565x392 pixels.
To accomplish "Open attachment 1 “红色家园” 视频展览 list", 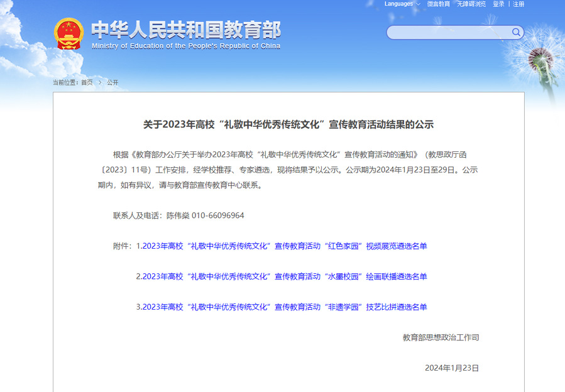I will click(282, 246).
